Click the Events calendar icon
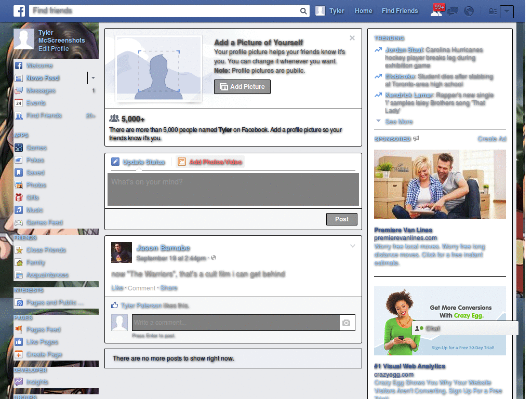532x399 pixels. pos(19,103)
